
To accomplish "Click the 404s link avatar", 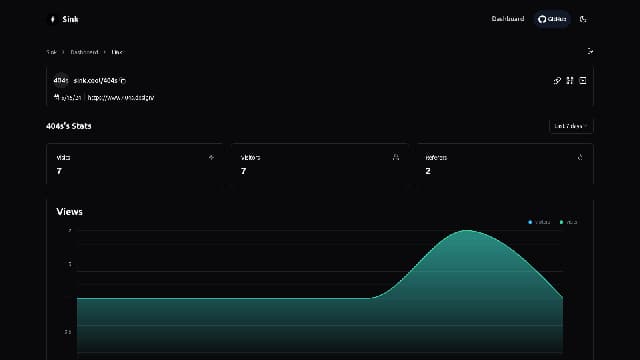I will [x=61, y=80].
